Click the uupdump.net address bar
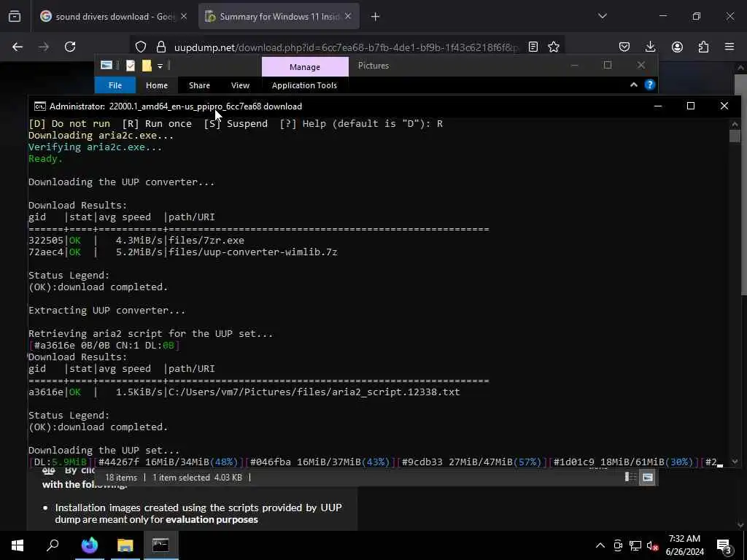Screen dimensions: 747x560 click(x=345, y=47)
